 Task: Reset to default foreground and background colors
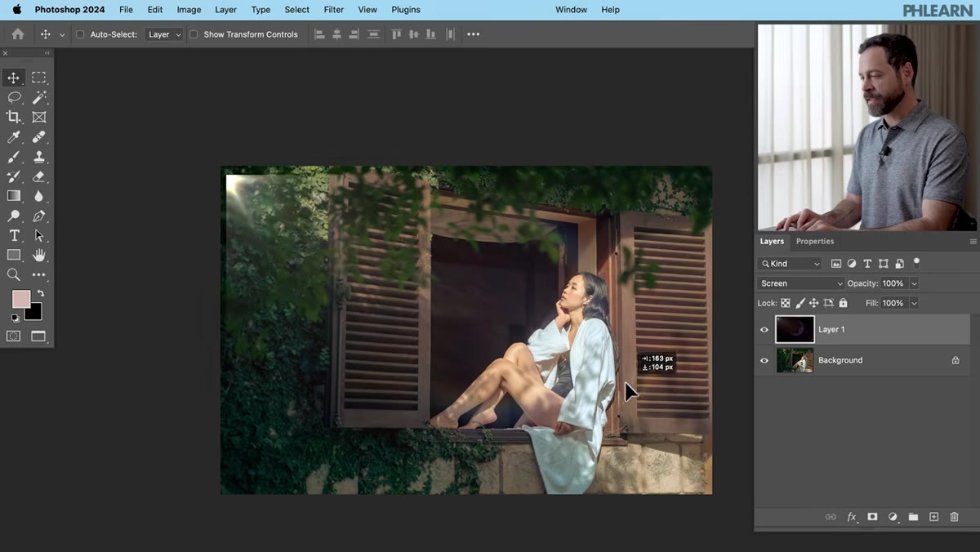pyautogui.click(x=15, y=318)
